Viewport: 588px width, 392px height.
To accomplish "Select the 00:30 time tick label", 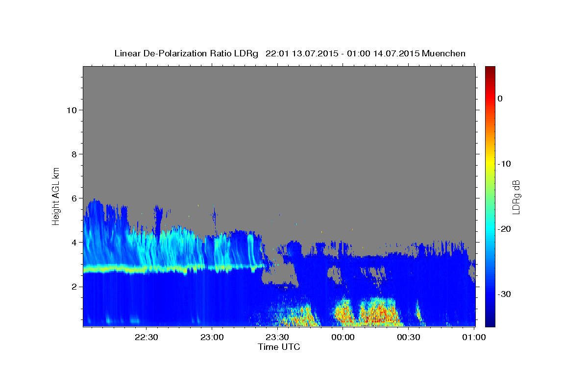I will point(409,337).
